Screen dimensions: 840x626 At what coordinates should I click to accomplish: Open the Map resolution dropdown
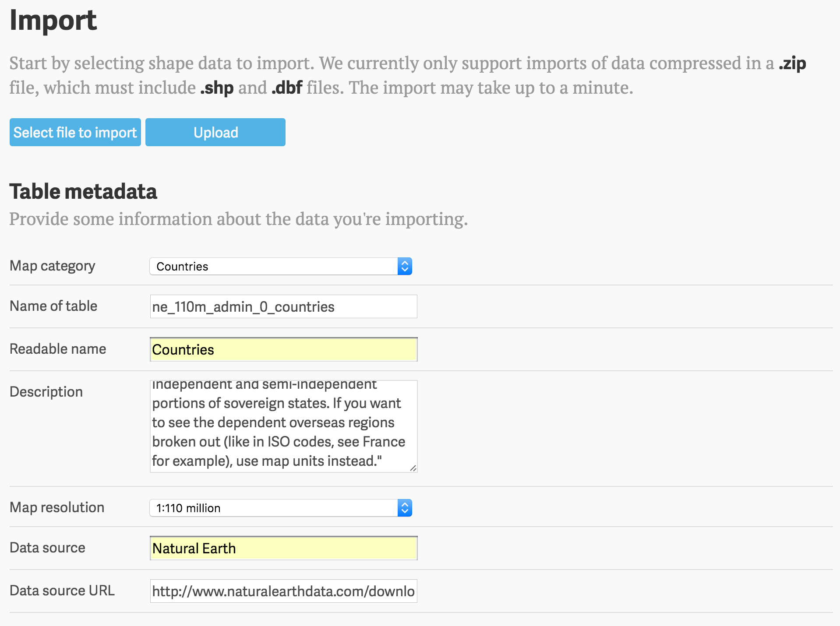tap(281, 508)
